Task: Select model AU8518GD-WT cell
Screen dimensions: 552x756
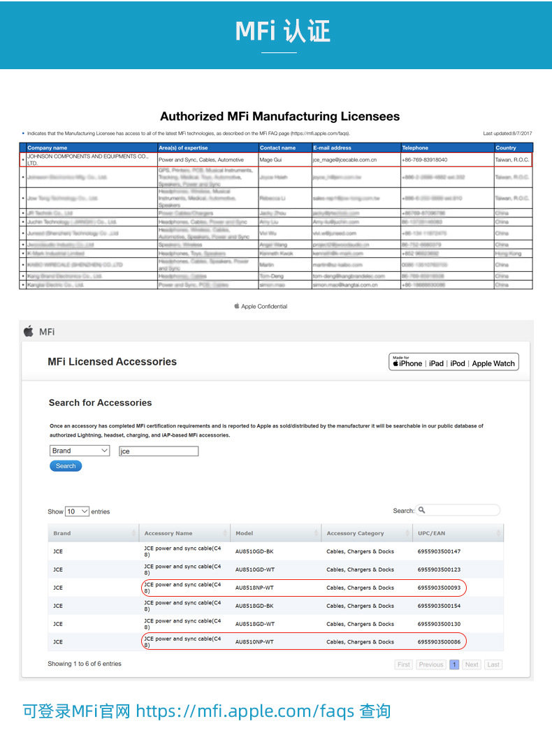Action: [255, 624]
